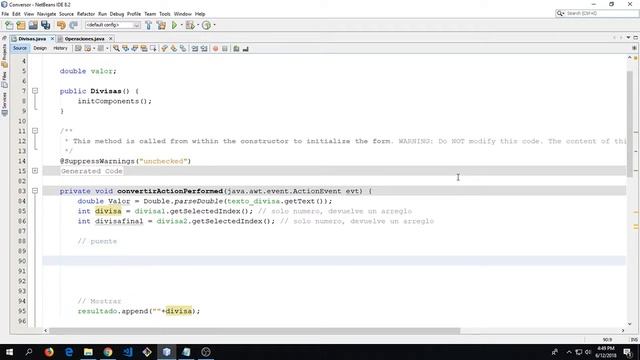Click the Shift Line Right editor icon
The height and width of the screenshot is (360, 640).
coord(204,49)
